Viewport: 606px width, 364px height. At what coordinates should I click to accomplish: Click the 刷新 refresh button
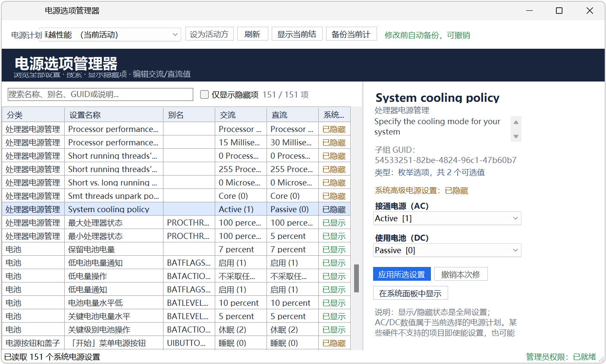pos(252,34)
